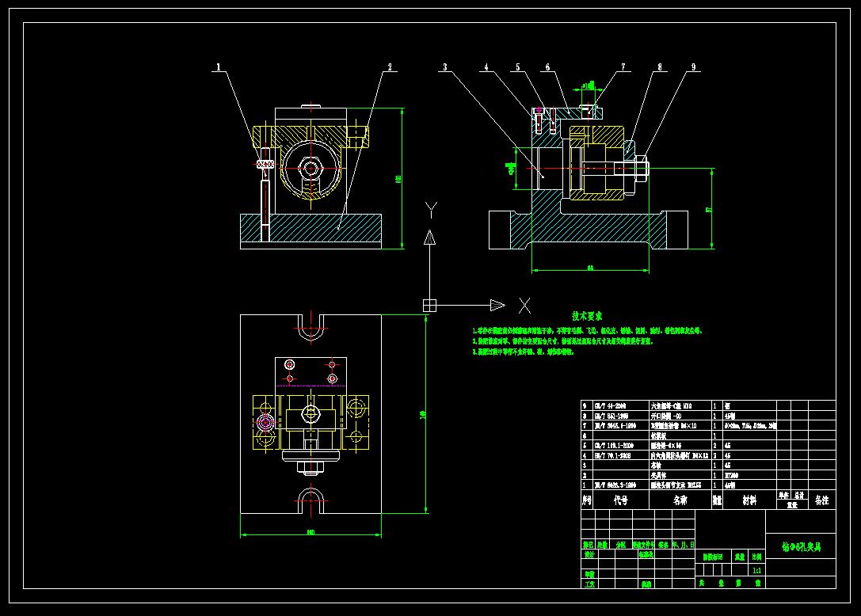Select balloon number 8 callout
This screenshot has height=616, width=861.
coord(660,67)
